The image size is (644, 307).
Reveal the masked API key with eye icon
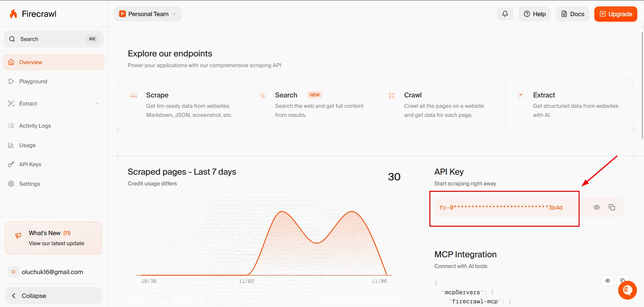[597, 207]
